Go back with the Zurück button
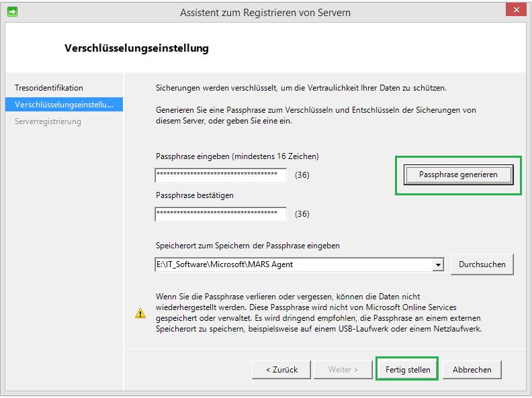This screenshot has width=532, height=398. click(x=281, y=370)
